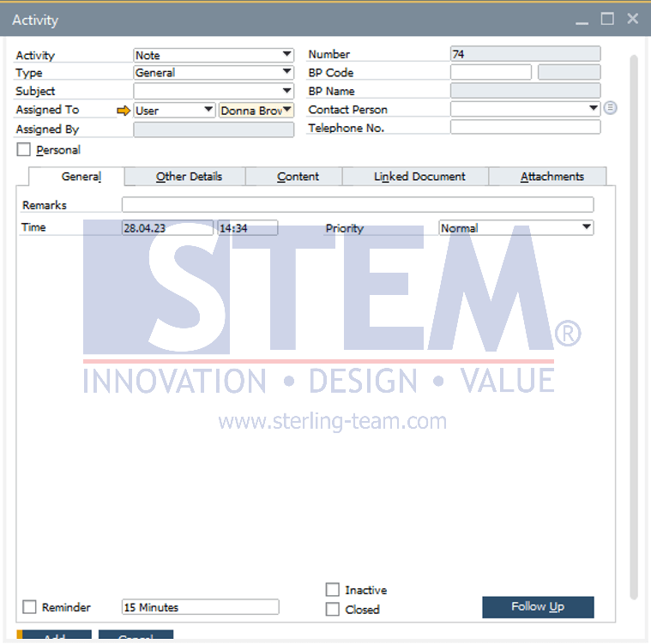Switch to the Other Details tab
Viewport: 651px width, 644px height.
(x=185, y=177)
